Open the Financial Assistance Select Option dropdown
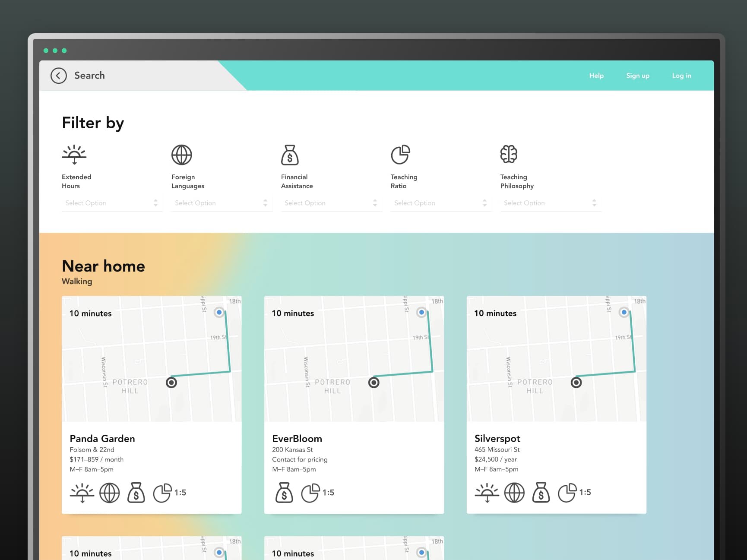The height and width of the screenshot is (560, 747). pos(332,203)
